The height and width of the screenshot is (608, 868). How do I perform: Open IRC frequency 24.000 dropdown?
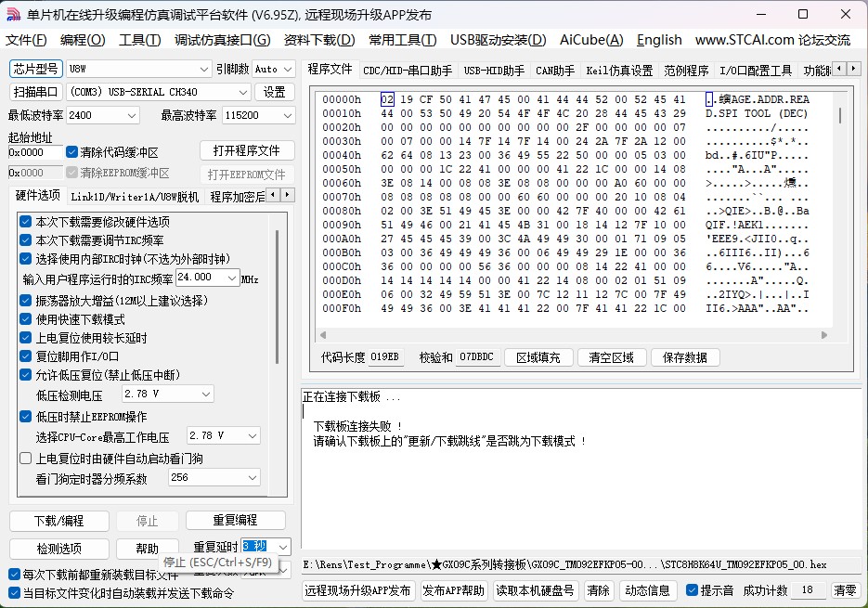[232, 278]
